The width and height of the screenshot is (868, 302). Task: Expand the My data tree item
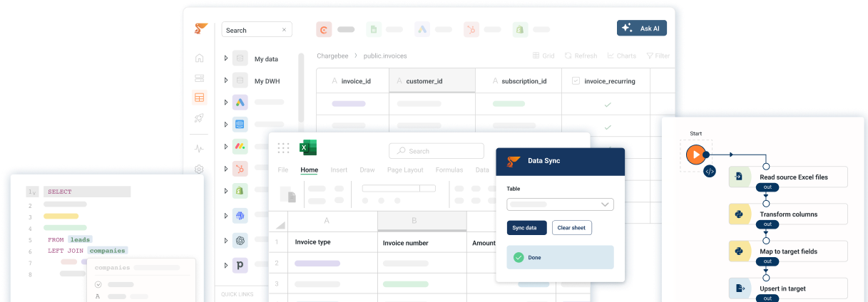point(226,59)
